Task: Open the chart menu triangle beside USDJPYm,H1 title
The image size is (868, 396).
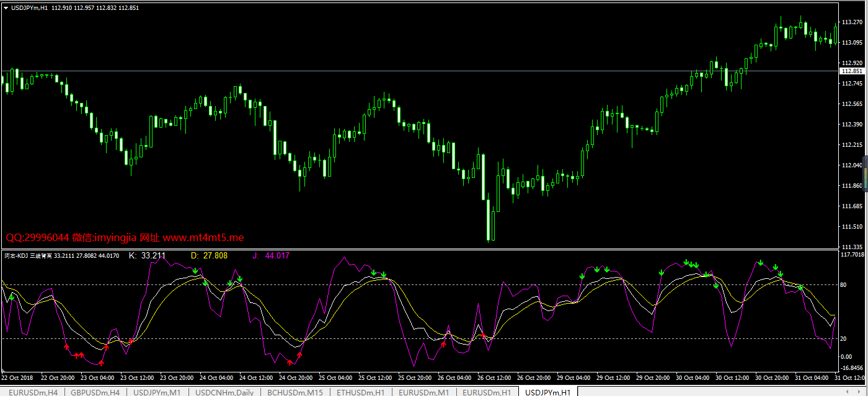Action: pos(6,8)
